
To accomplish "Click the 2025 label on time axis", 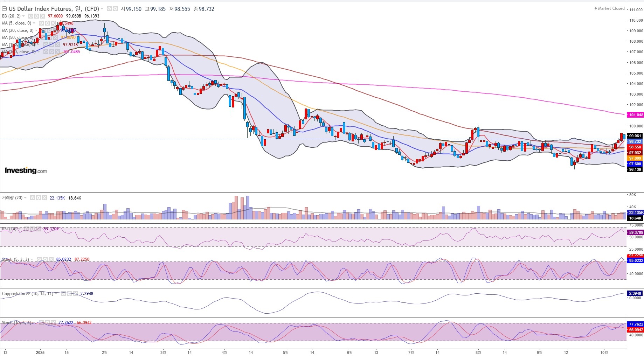I will point(40,352).
